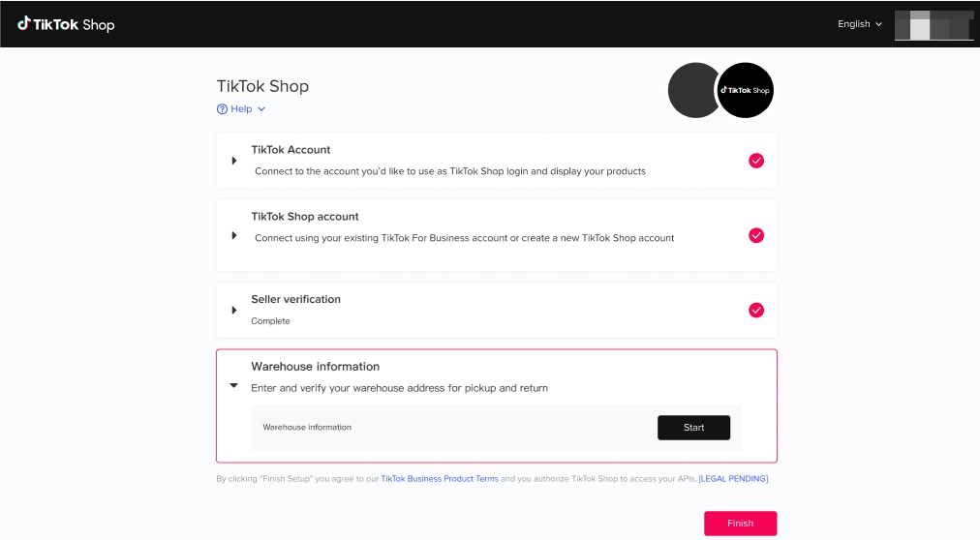The image size is (980, 540).
Task: Select the Seller verification heading
Action: click(295, 299)
